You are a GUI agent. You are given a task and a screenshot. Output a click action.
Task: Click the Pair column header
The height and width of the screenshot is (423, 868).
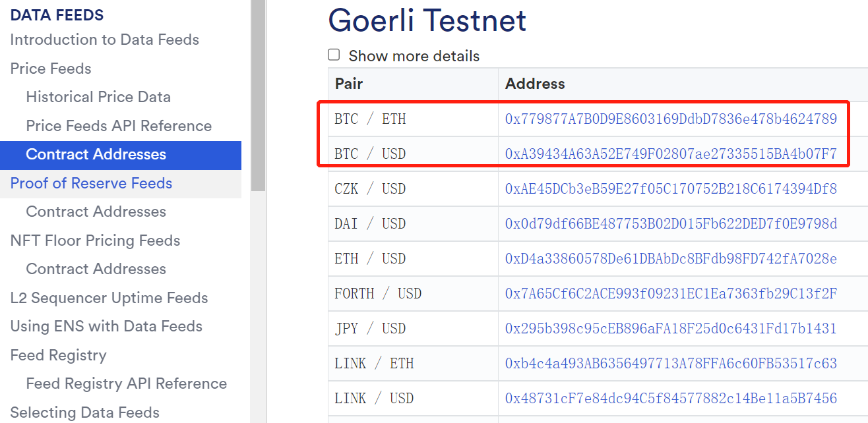(413, 84)
